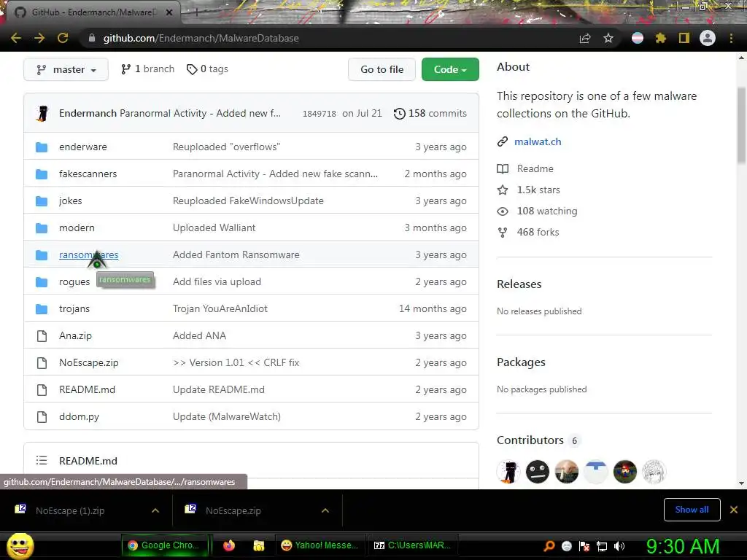This screenshot has height=560, width=747.
Task: View the 108 watching link
Action: click(547, 211)
